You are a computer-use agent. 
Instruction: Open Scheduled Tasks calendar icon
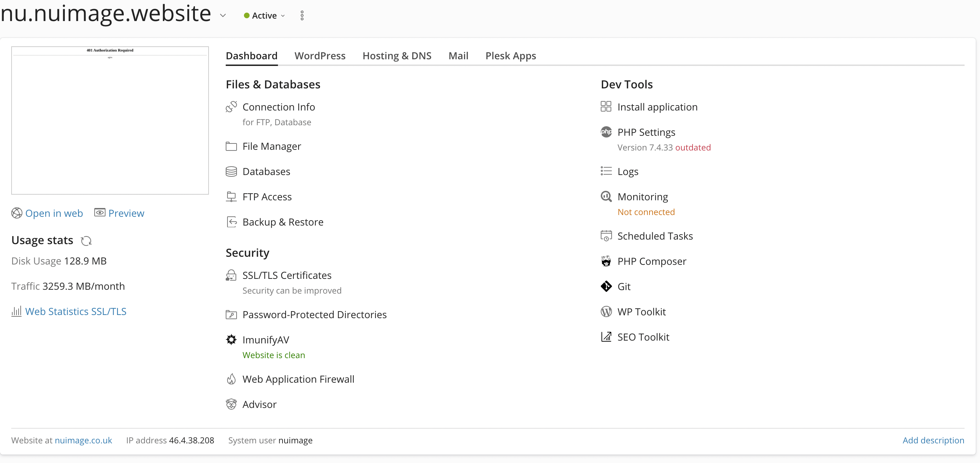(606, 236)
